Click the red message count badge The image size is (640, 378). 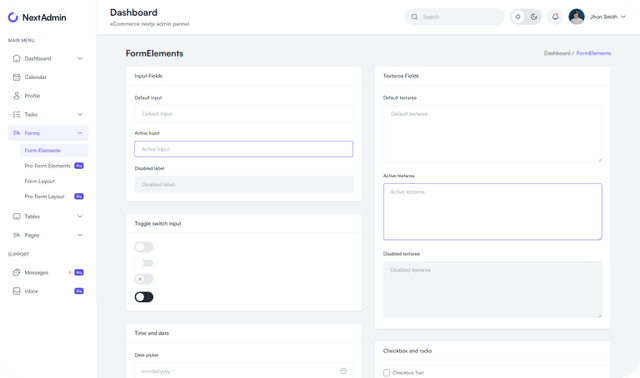coord(70,272)
